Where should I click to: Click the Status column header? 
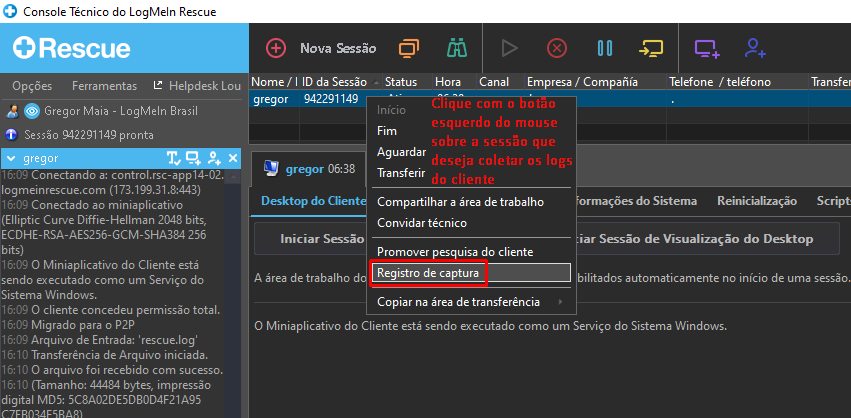tap(407, 82)
